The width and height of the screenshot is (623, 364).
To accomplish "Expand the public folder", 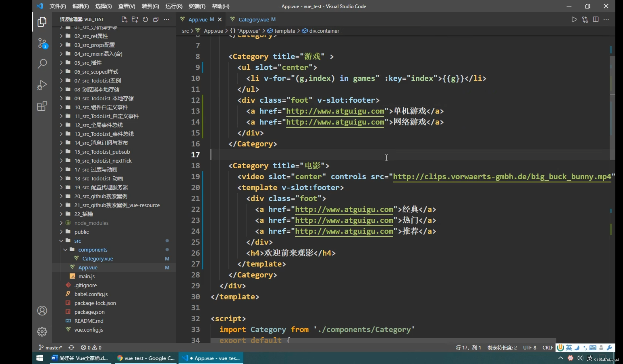I will click(x=114, y=232).
